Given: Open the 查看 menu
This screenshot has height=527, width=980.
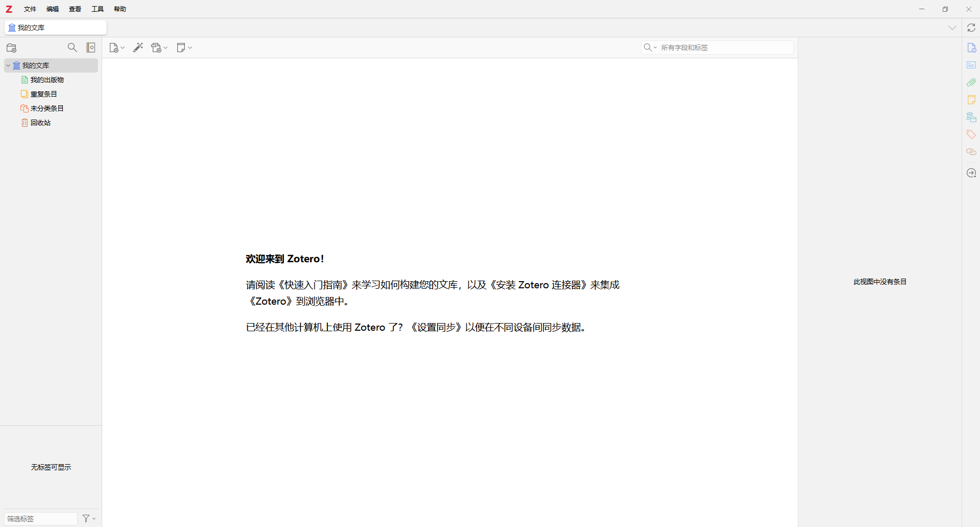Looking at the screenshot, I should 75,9.
